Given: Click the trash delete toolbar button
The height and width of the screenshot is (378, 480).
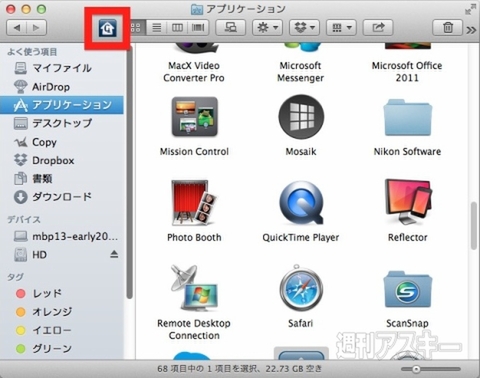Looking at the screenshot, I should [448, 28].
